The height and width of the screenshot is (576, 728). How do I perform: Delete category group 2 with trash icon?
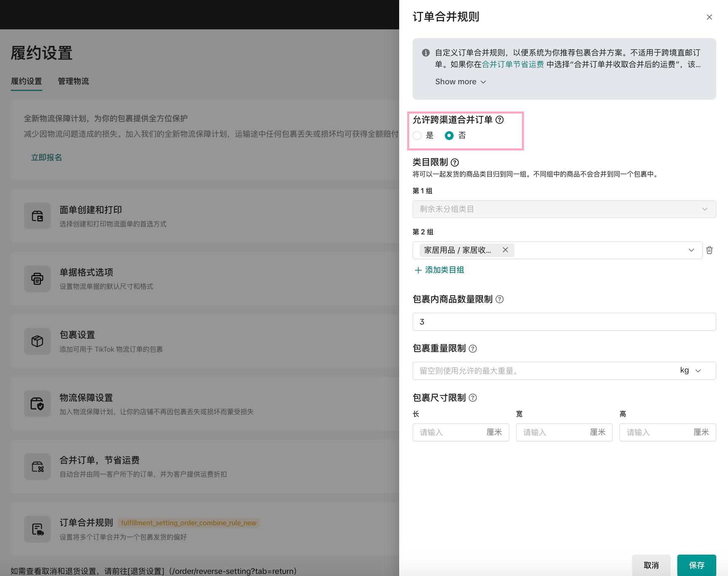(x=709, y=250)
